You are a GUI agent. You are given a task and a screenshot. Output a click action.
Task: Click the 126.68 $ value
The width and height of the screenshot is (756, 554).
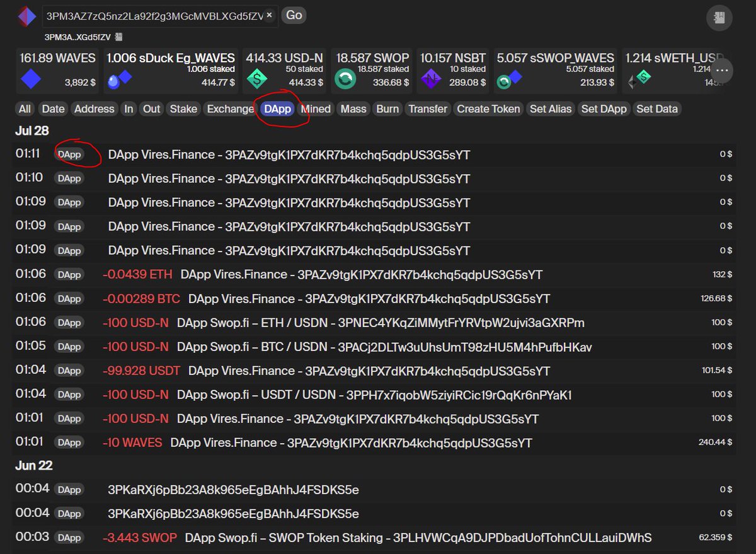tap(716, 299)
